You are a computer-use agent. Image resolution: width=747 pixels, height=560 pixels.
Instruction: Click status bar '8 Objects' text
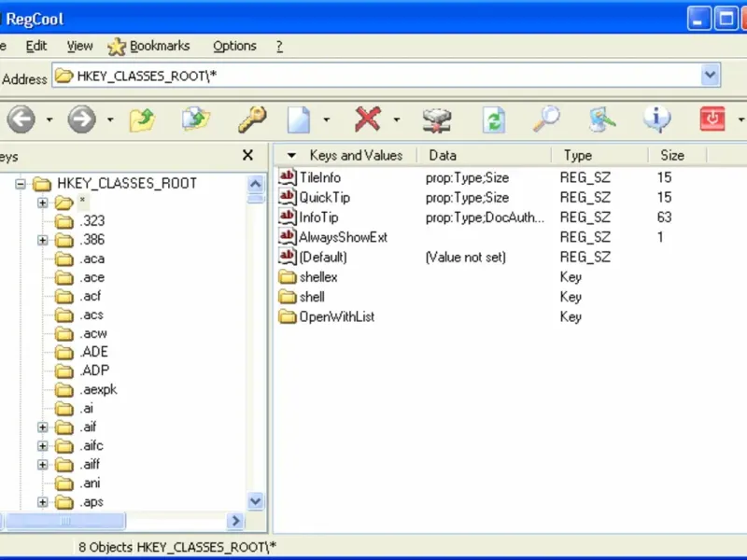pyautogui.click(x=106, y=547)
